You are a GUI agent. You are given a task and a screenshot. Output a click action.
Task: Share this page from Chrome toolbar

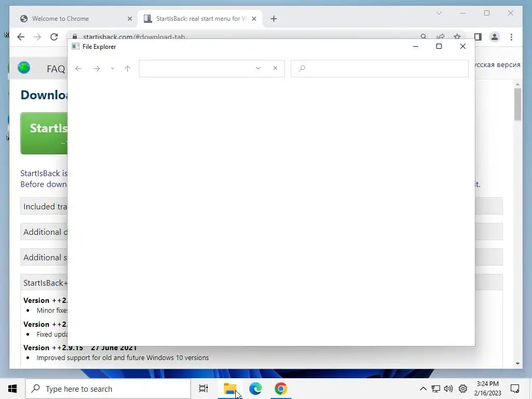pyautogui.click(x=441, y=37)
